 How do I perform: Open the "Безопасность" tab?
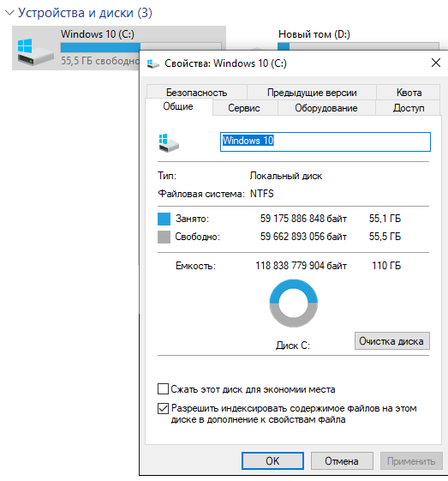(196, 93)
